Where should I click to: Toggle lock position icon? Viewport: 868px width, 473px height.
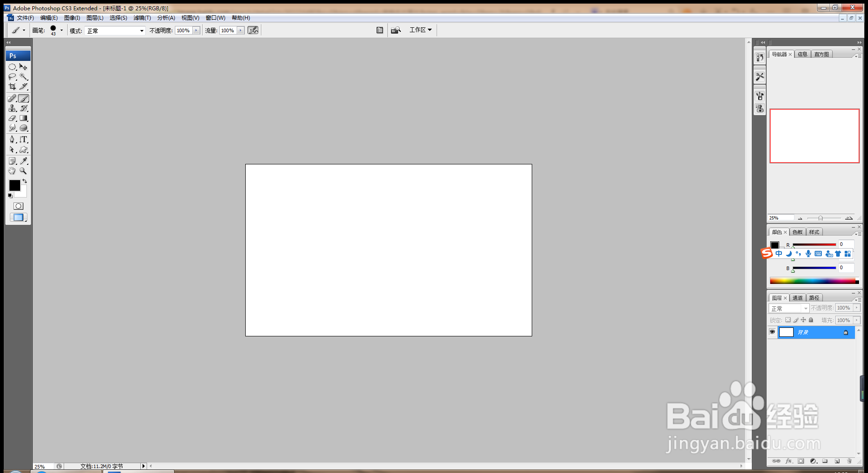pyautogui.click(x=803, y=320)
